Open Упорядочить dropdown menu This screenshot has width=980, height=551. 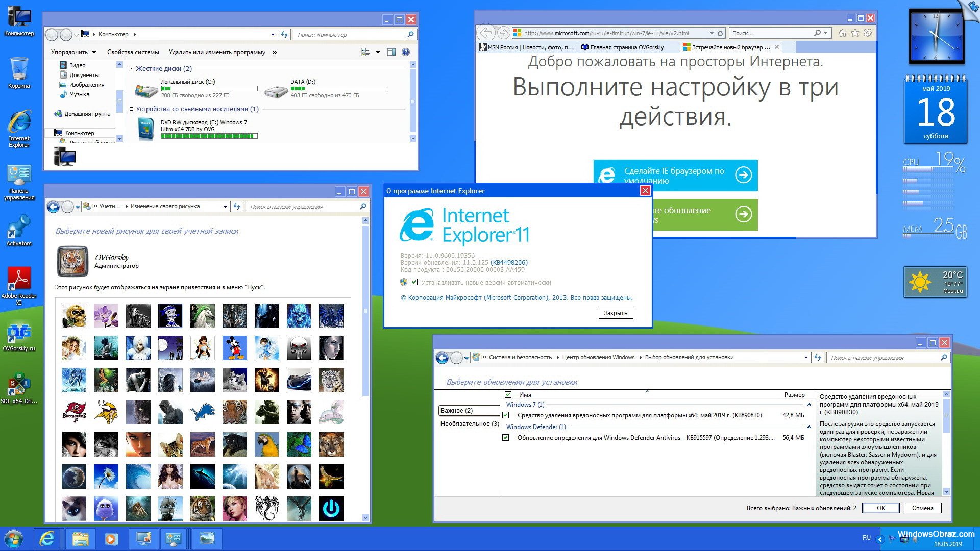(x=73, y=52)
